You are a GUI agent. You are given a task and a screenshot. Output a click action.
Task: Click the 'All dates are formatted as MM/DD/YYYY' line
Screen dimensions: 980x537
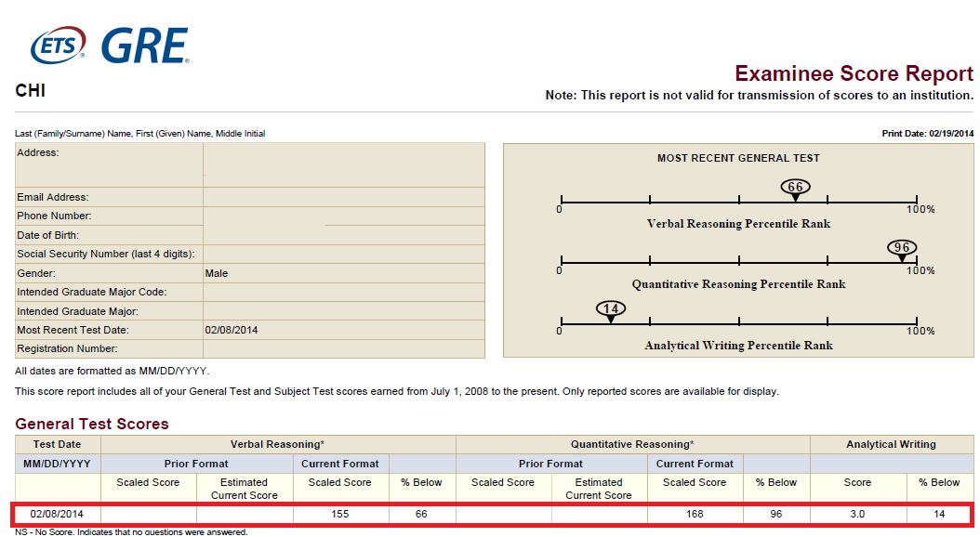tap(112, 371)
